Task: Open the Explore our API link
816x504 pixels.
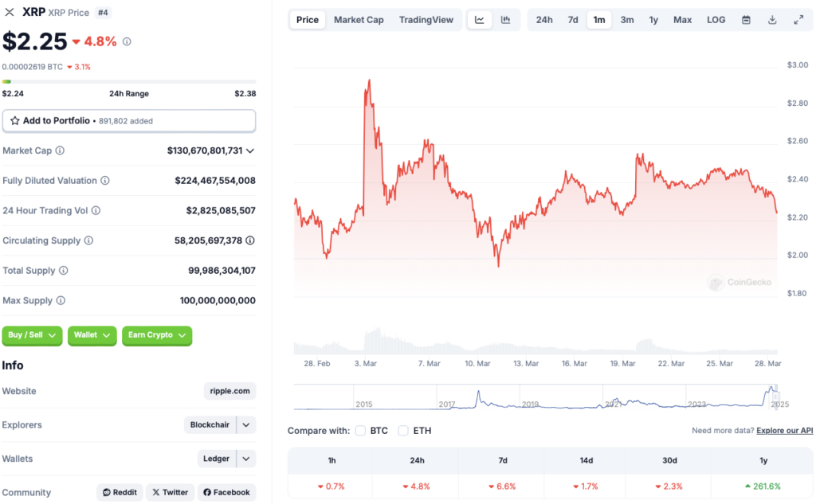Action: pos(784,430)
